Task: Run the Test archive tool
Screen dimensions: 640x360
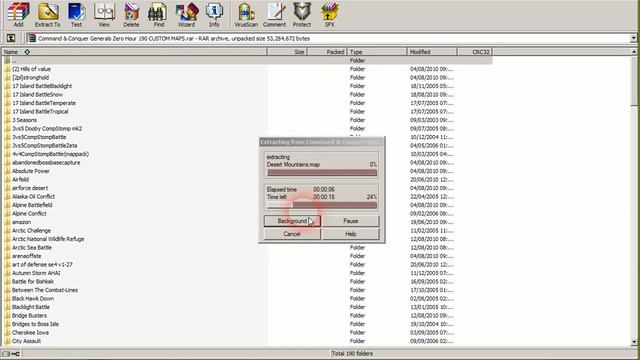Action: point(76,14)
